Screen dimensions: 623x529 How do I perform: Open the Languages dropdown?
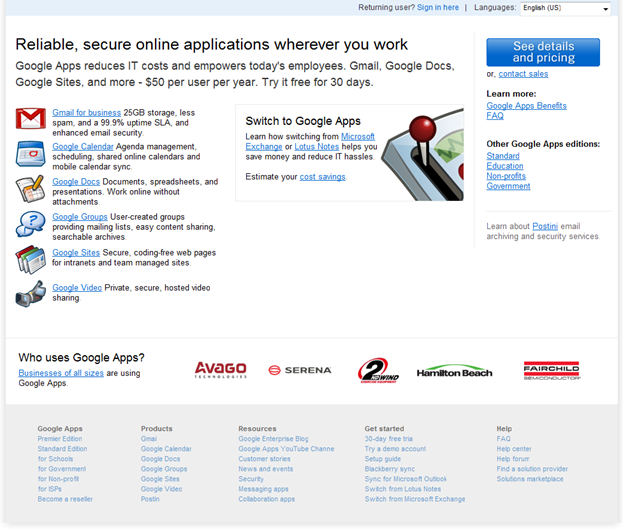point(565,8)
